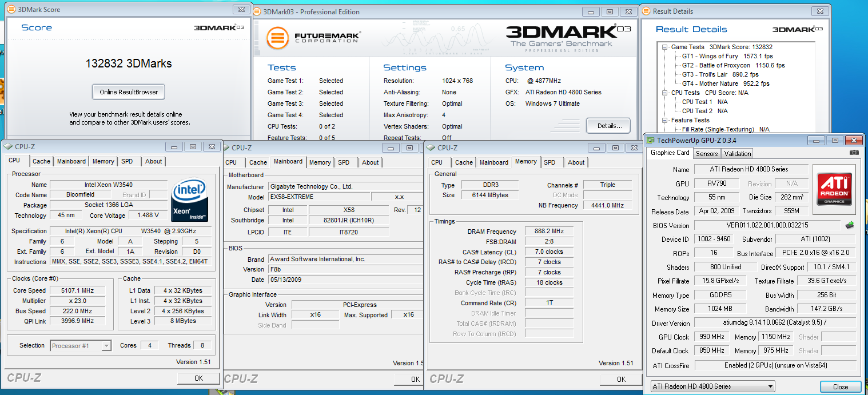The width and height of the screenshot is (868, 395).
Task: Click OK in the CPU-Z Memory window
Action: [x=622, y=379]
